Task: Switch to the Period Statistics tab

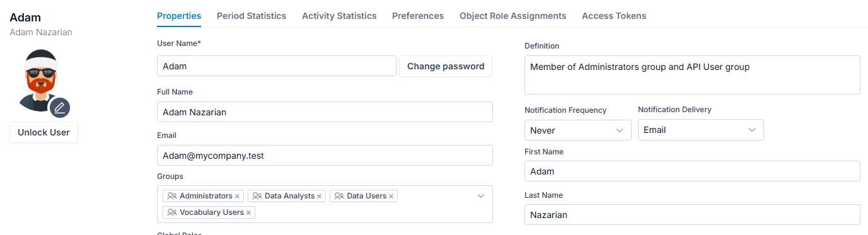Action: [x=252, y=16]
